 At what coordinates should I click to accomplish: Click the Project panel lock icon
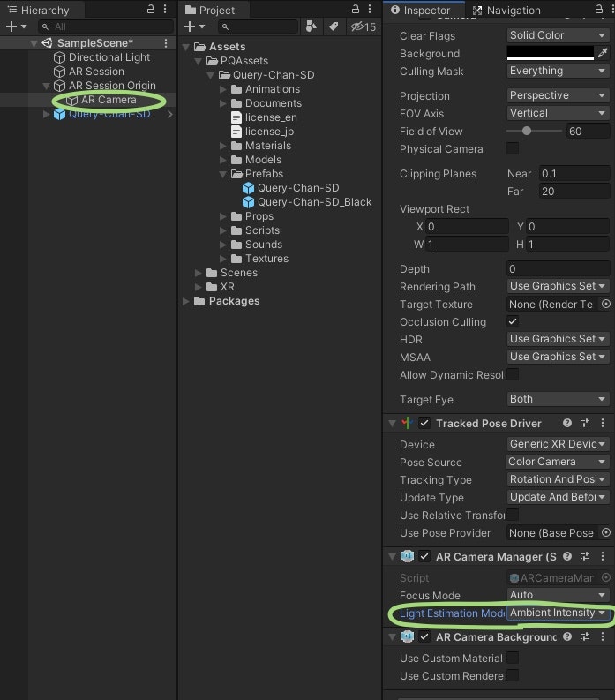click(x=356, y=9)
